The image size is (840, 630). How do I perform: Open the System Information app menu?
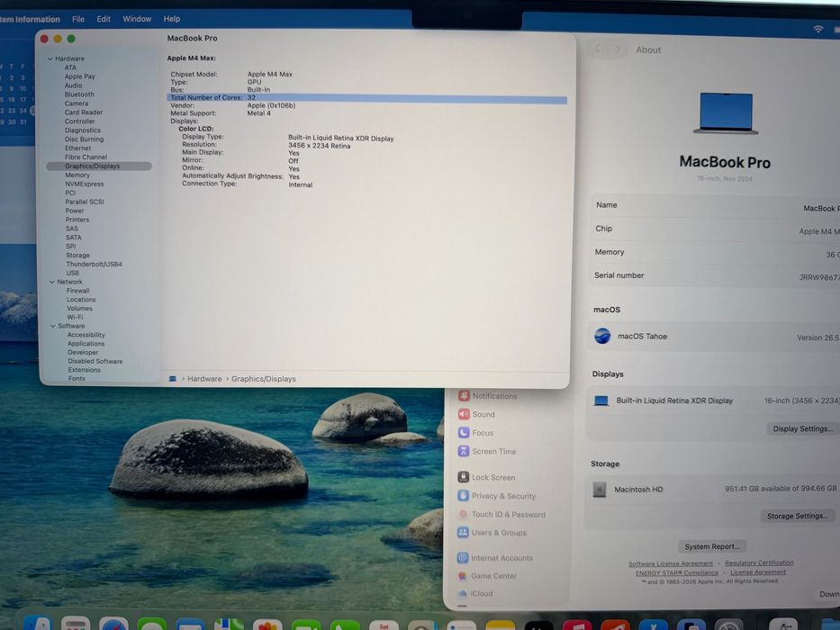tap(30, 19)
